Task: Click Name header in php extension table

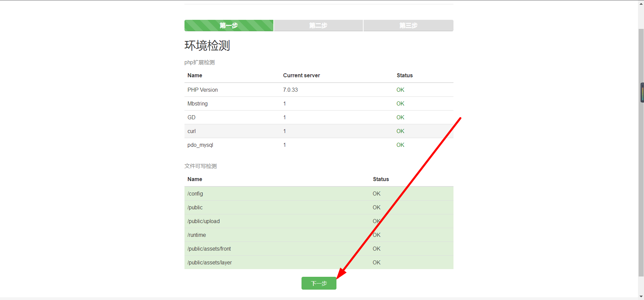Action: point(195,75)
